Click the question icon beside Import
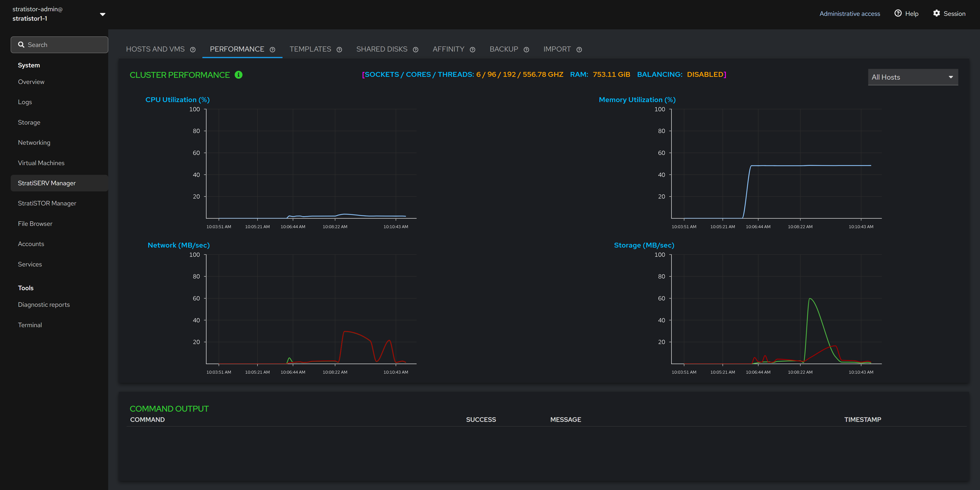This screenshot has width=980, height=490. [x=579, y=50]
